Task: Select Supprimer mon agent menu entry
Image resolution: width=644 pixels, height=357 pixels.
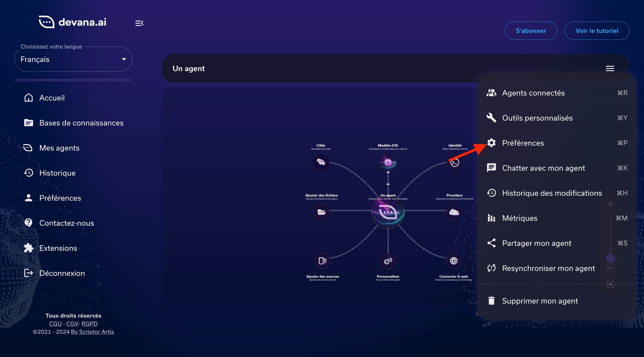Action: pos(540,301)
